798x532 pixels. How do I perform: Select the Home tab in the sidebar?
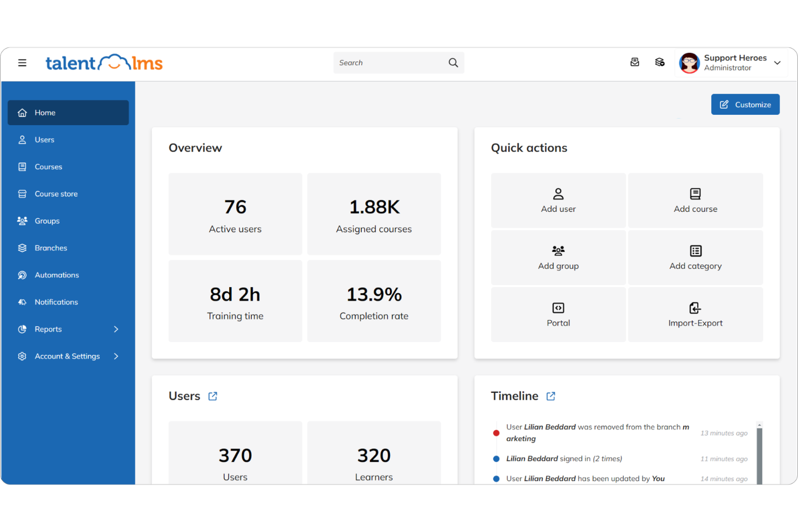[x=45, y=113]
